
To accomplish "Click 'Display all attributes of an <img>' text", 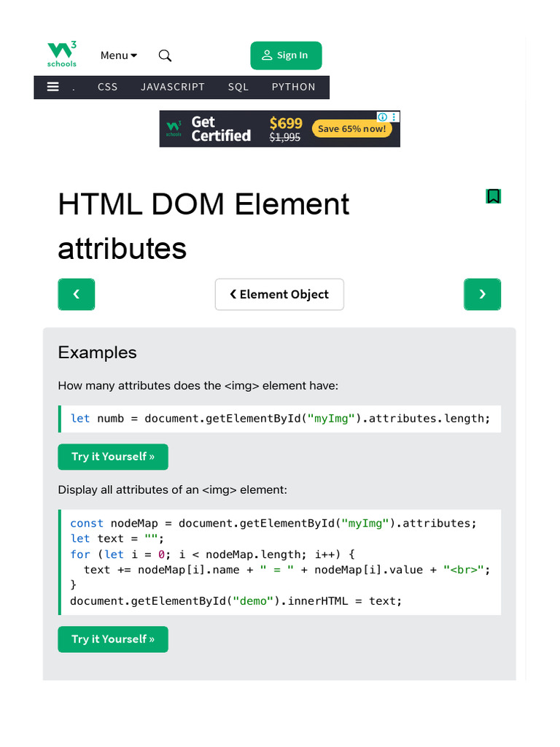I will (x=172, y=489).
